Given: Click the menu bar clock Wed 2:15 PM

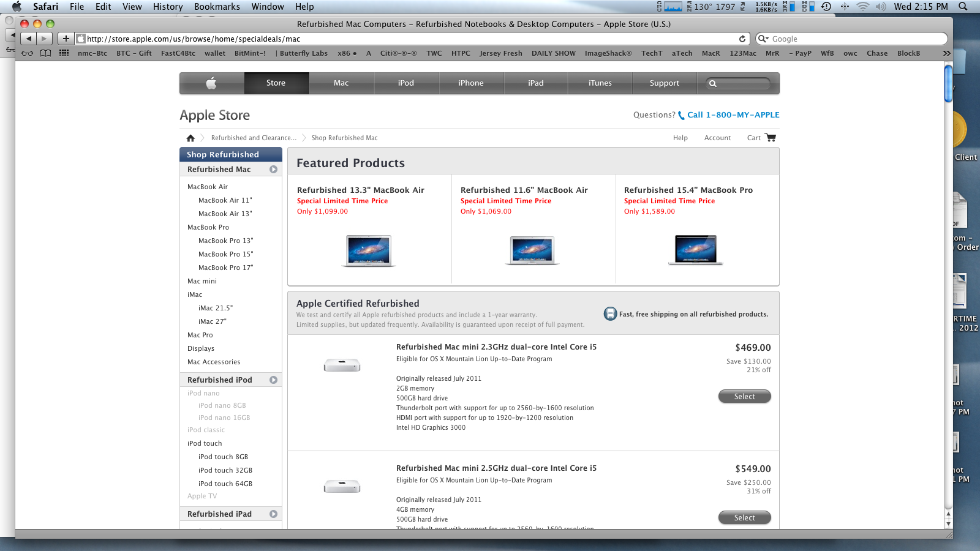Looking at the screenshot, I should 921,7.
